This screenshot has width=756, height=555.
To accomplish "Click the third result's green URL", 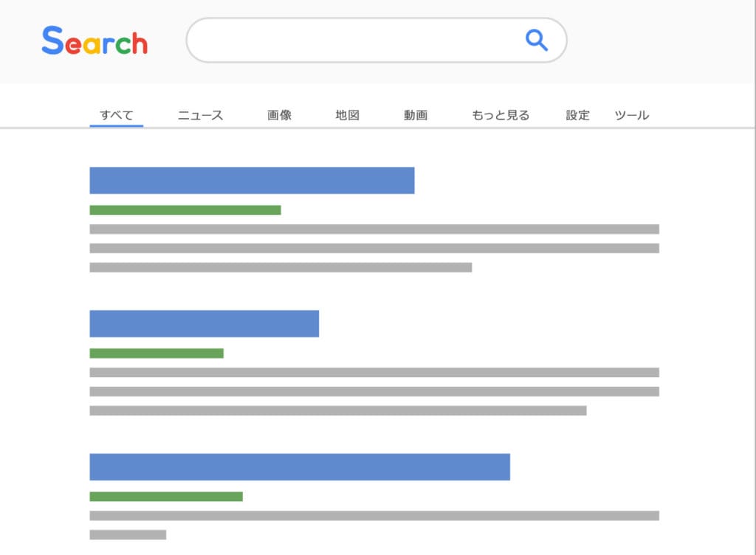I will (x=166, y=497).
